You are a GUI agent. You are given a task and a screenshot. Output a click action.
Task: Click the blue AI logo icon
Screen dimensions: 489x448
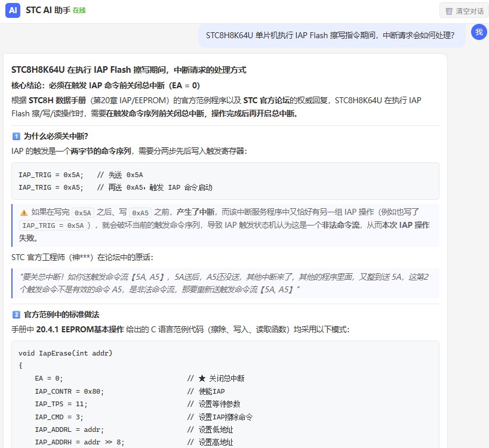(x=13, y=10)
